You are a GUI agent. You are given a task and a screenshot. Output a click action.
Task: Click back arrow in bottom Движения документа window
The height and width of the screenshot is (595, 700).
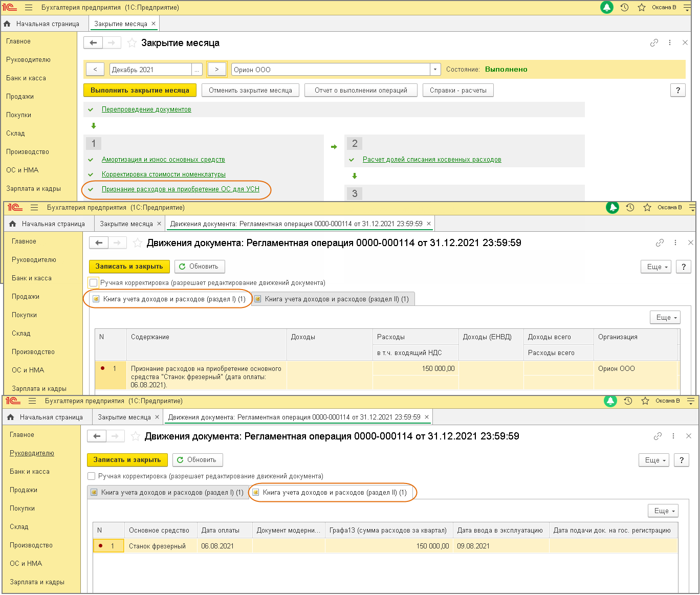click(97, 436)
